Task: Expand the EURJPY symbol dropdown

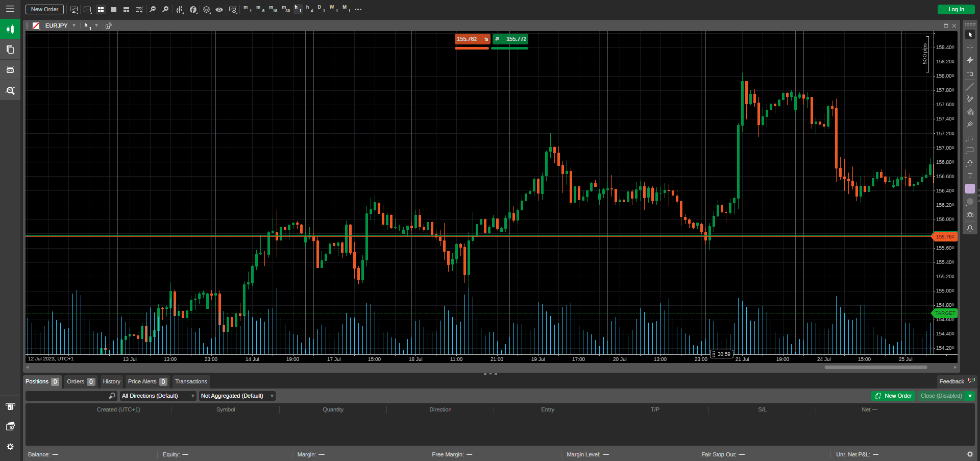Action: tap(74, 26)
